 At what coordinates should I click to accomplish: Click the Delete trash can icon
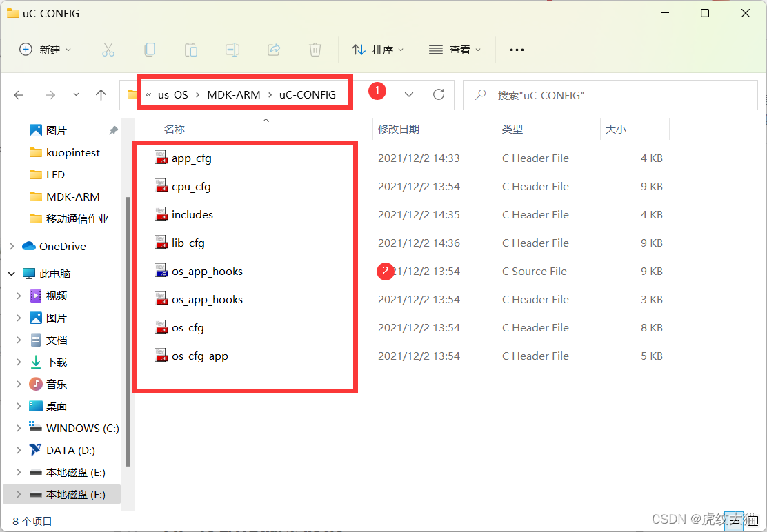315,50
